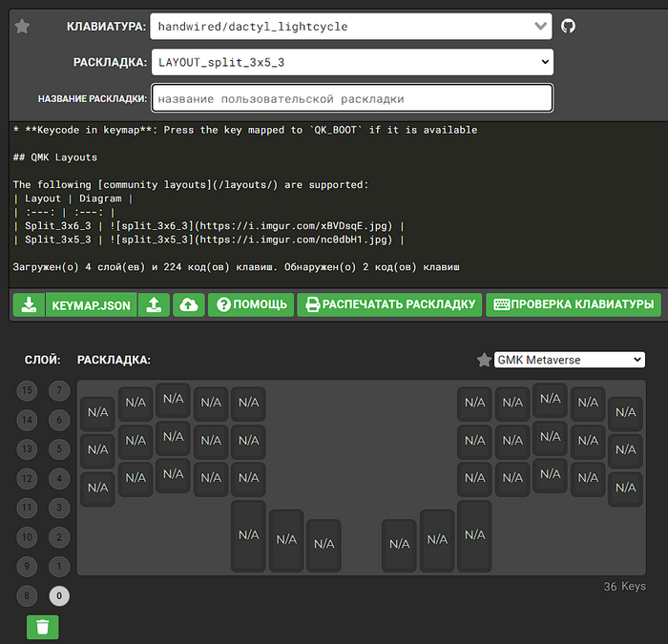Switch to layer 7
Screen dimensions: 668x644
pos(59,390)
